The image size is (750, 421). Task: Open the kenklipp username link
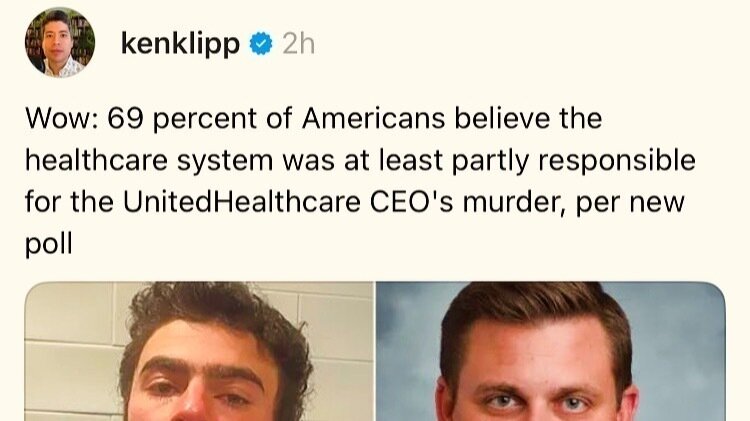point(180,44)
